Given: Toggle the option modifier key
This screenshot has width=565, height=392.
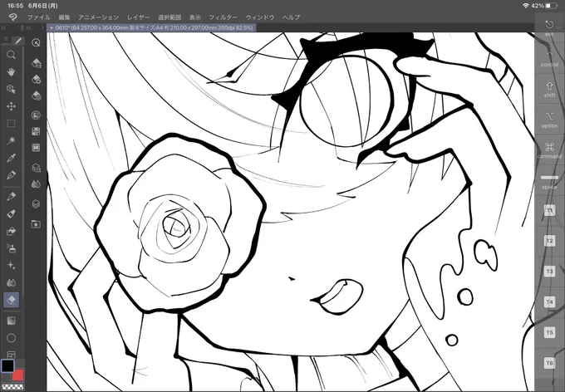Looking at the screenshot, I should click(549, 120).
